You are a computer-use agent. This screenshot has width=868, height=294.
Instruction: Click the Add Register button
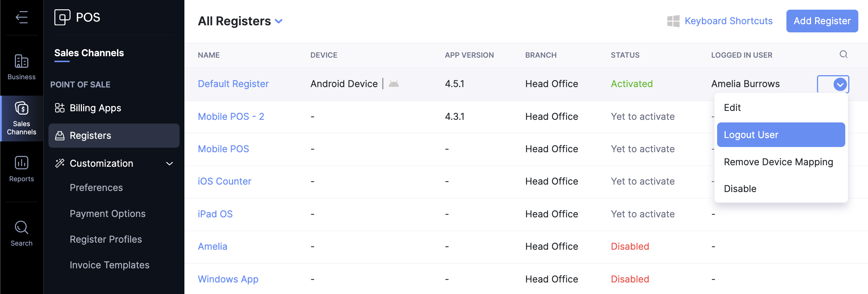[x=822, y=21]
